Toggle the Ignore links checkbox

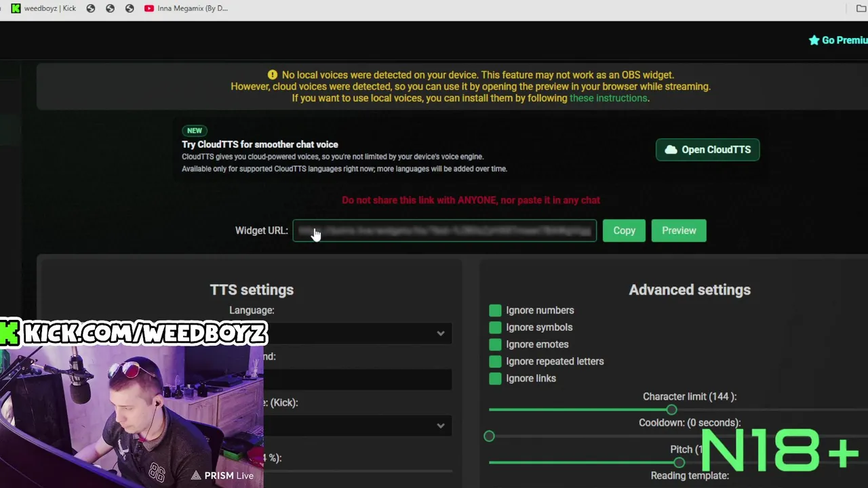coord(495,378)
